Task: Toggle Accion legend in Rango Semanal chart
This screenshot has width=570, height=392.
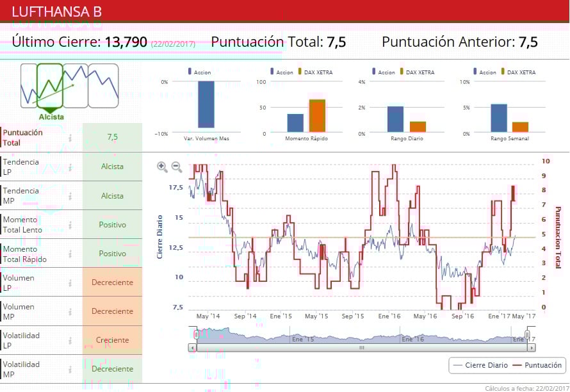Action: [x=485, y=72]
